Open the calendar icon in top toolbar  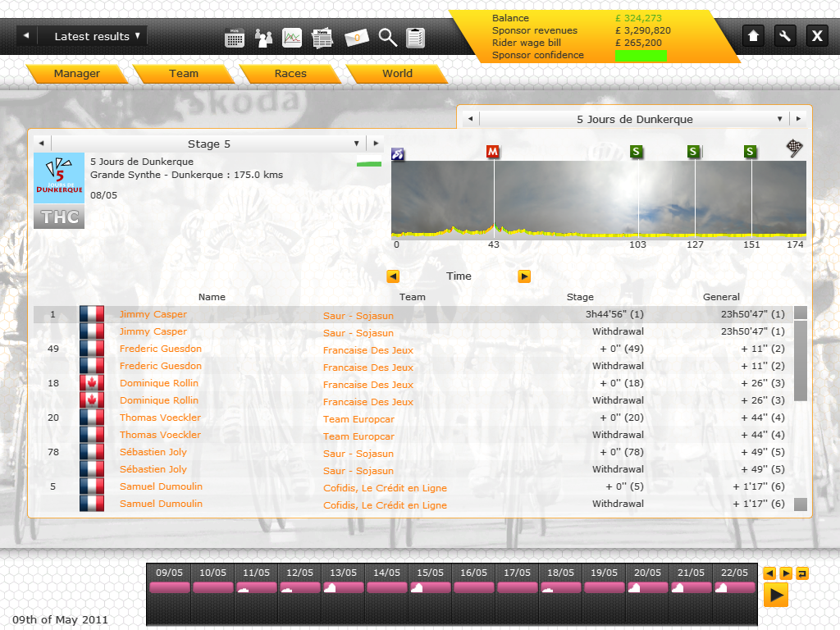click(235, 38)
